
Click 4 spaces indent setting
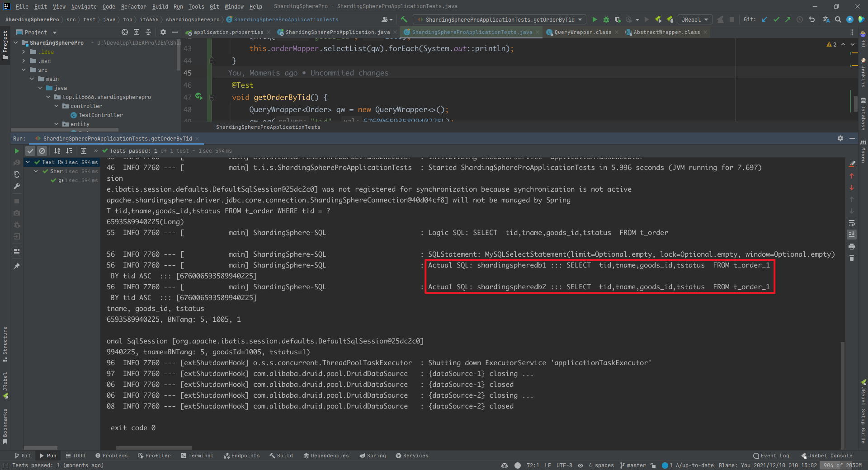pyautogui.click(x=601, y=465)
